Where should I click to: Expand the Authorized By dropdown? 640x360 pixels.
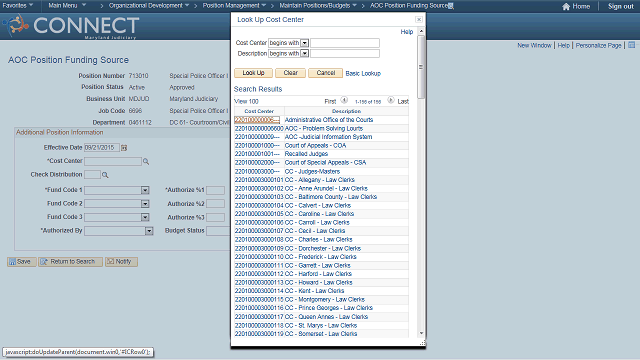pos(149,231)
